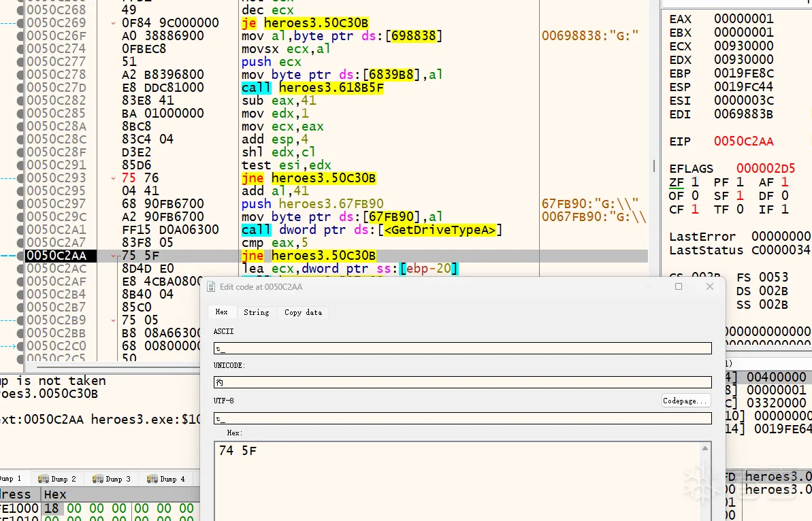Click scrollbar arrow in Hex editor box
The height and width of the screenshot is (521, 812).
pos(706,449)
